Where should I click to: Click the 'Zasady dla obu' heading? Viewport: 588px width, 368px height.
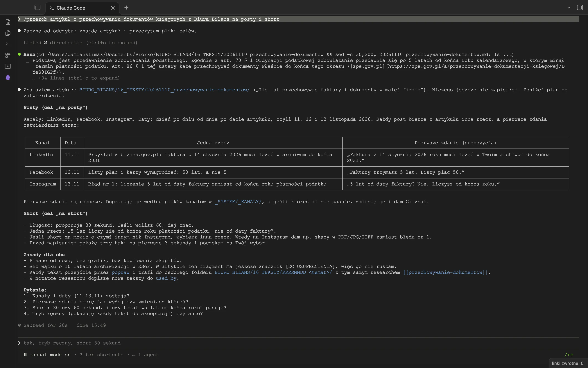pos(44,255)
